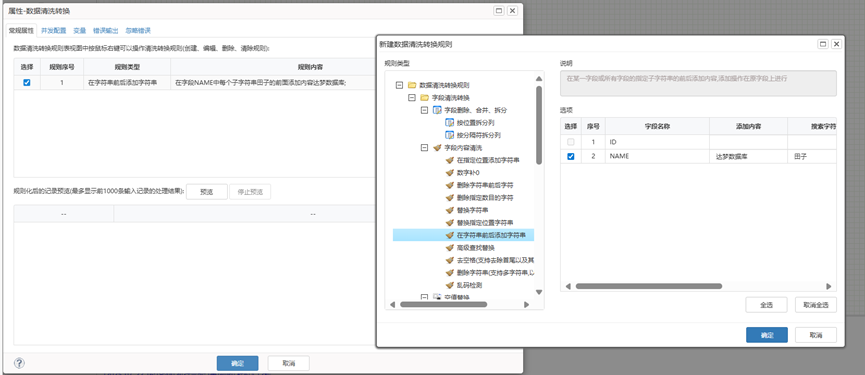
Task: Click the 字段名称 column header
Action: tap(658, 126)
